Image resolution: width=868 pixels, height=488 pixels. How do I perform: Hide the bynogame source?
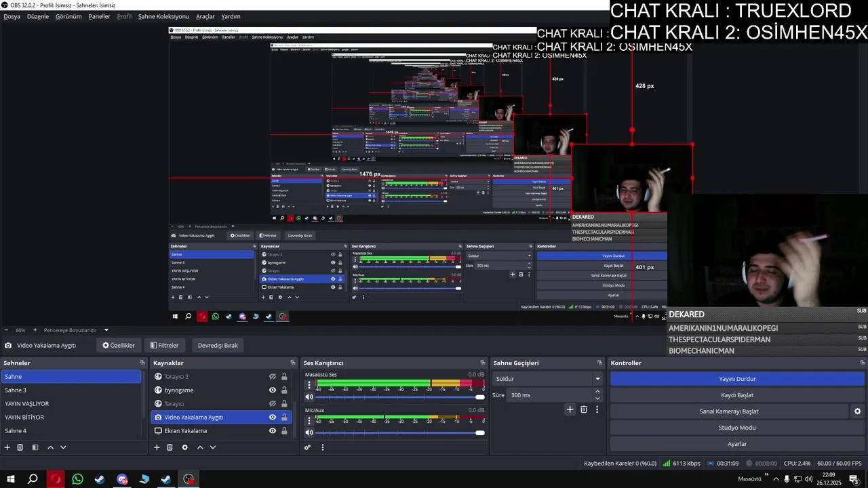point(273,390)
